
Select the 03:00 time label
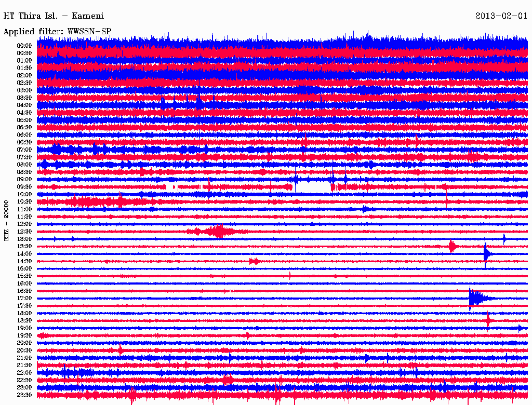[x=24, y=90]
